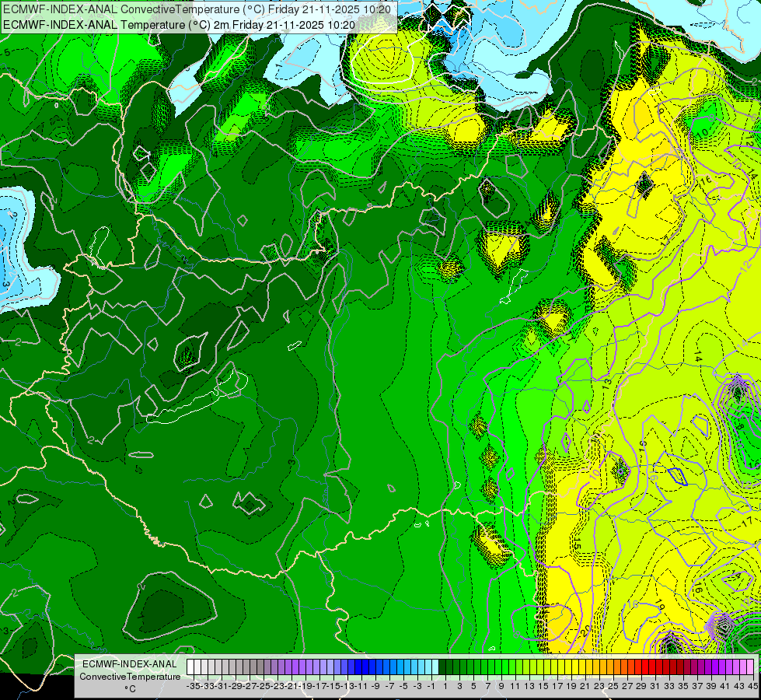Select the gray swatch above -27

click(x=246, y=667)
